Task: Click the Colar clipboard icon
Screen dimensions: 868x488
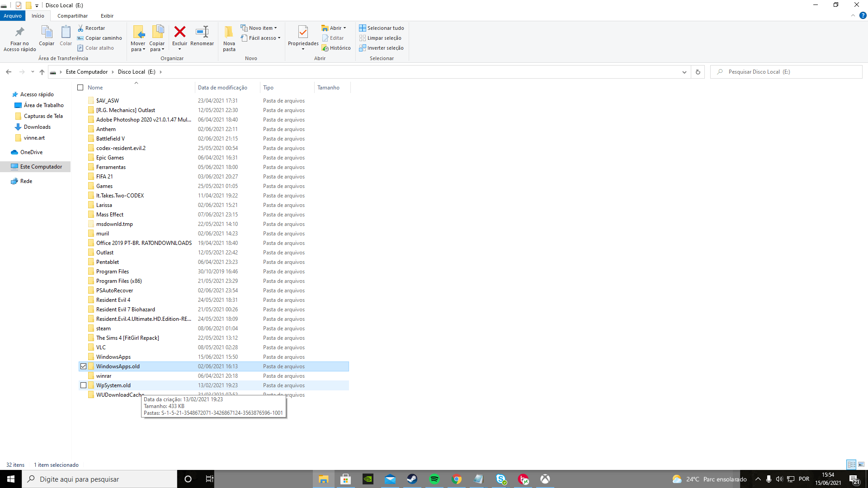Action: point(66,36)
